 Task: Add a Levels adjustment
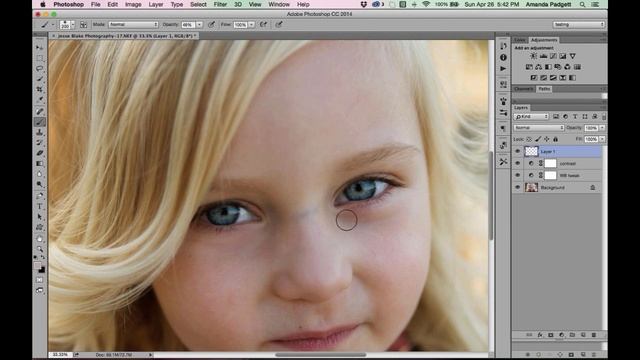(x=543, y=56)
